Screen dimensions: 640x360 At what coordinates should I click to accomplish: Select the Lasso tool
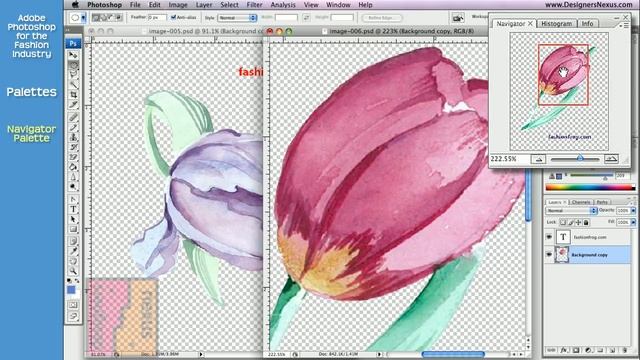tap(73, 75)
